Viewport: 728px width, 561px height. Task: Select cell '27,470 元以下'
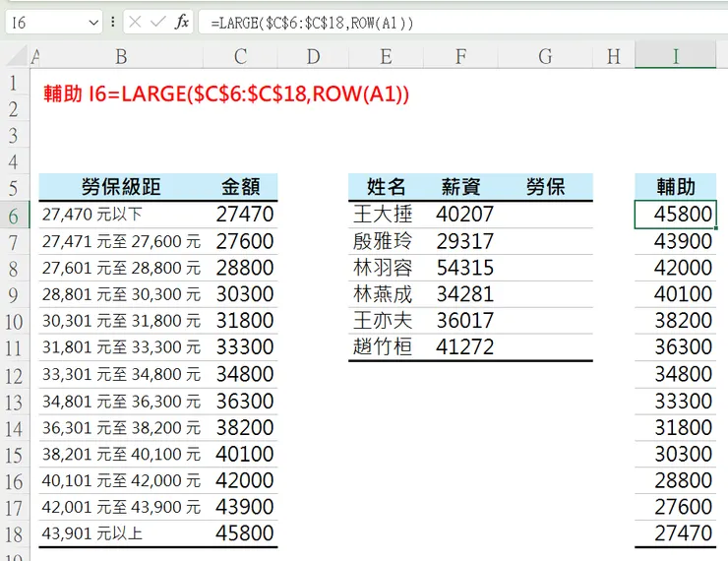click(x=121, y=215)
